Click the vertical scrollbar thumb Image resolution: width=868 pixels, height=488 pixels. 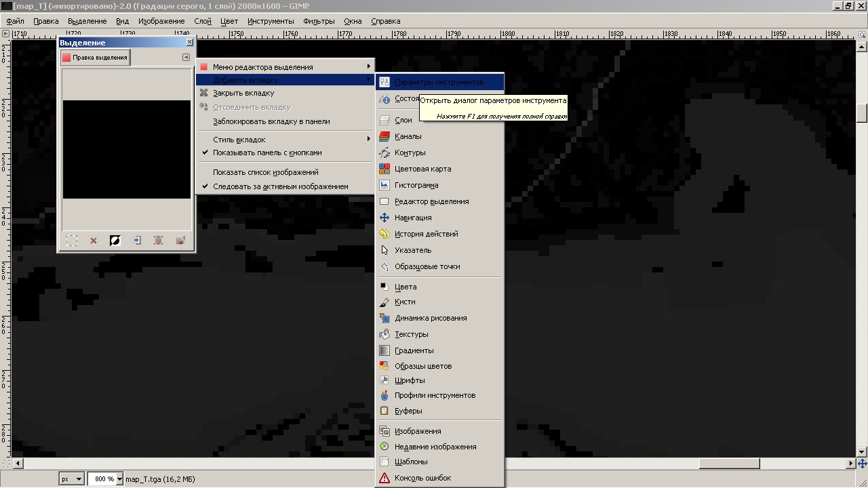click(862, 113)
